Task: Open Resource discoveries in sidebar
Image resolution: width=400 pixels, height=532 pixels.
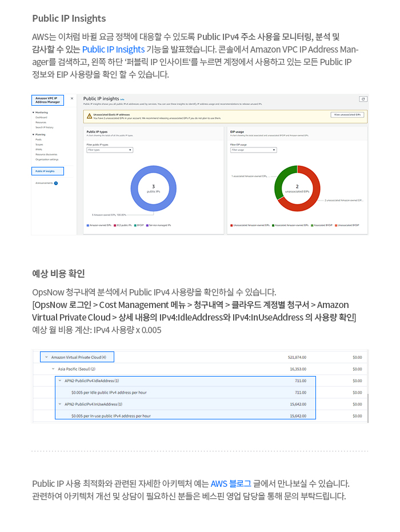Action: point(46,154)
